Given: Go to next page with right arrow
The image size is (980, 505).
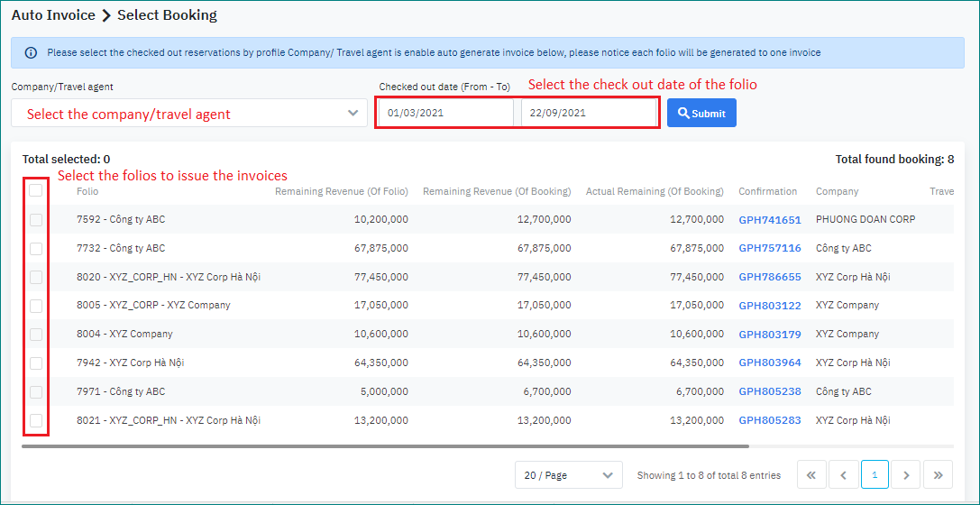Looking at the screenshot, I should pyautogui.click(x=906, y=475).
